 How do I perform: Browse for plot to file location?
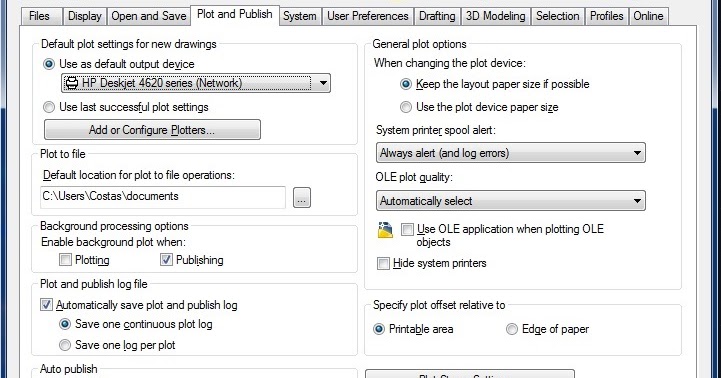point(302,198)
